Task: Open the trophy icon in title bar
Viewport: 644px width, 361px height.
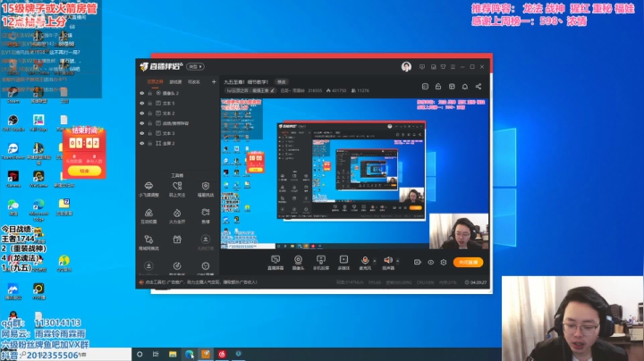Action: tap(443, 66)
